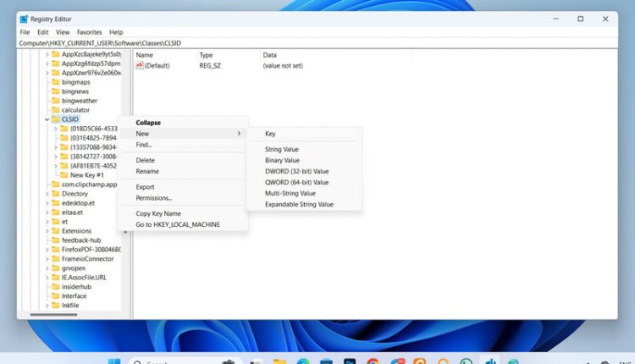
Task: Click the folder icon of com.clipchamp.app
Action: [x=56, y=185]
